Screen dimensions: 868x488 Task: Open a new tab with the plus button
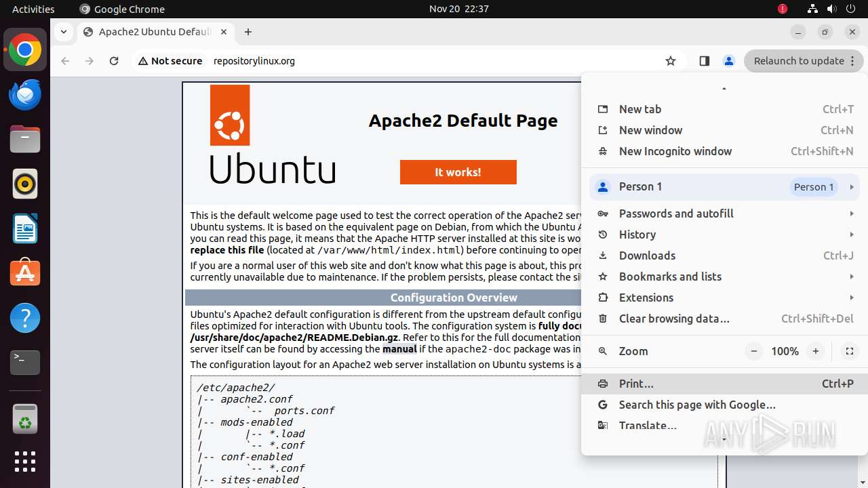(248, 32)
